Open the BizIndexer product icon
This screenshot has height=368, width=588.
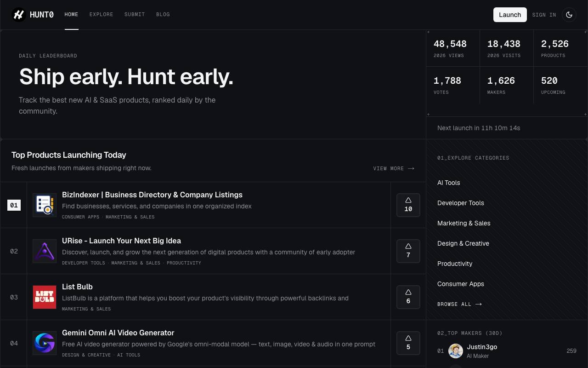[45, 205]
